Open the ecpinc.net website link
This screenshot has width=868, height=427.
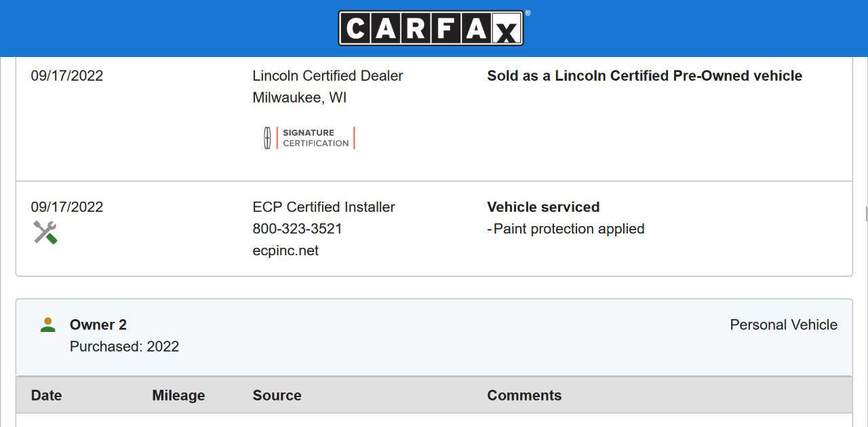tap(285, 250)
